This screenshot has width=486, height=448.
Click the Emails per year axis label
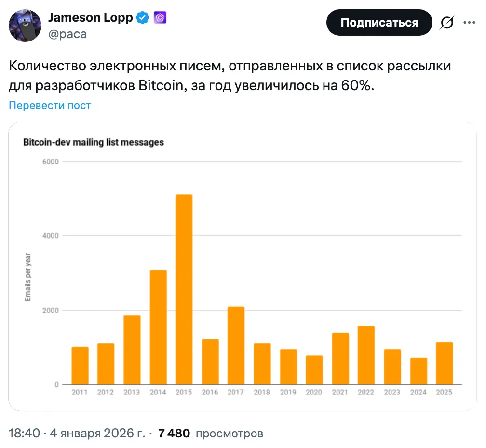coord(28,278)
